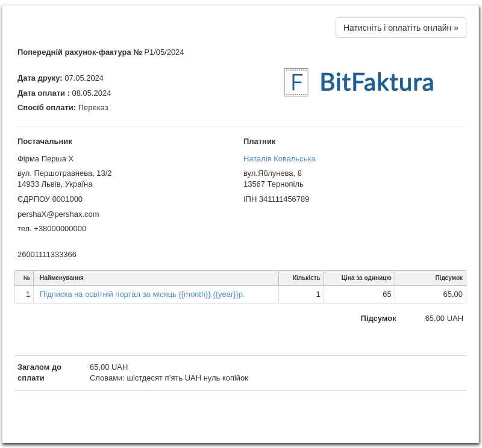Open the payer link Наталія Ковальська

[279, 158]
